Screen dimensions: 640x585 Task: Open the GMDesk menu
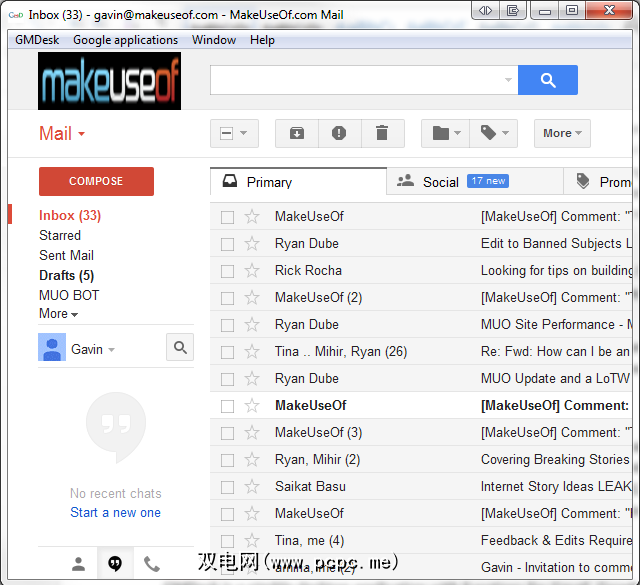[x=37, y=40]
